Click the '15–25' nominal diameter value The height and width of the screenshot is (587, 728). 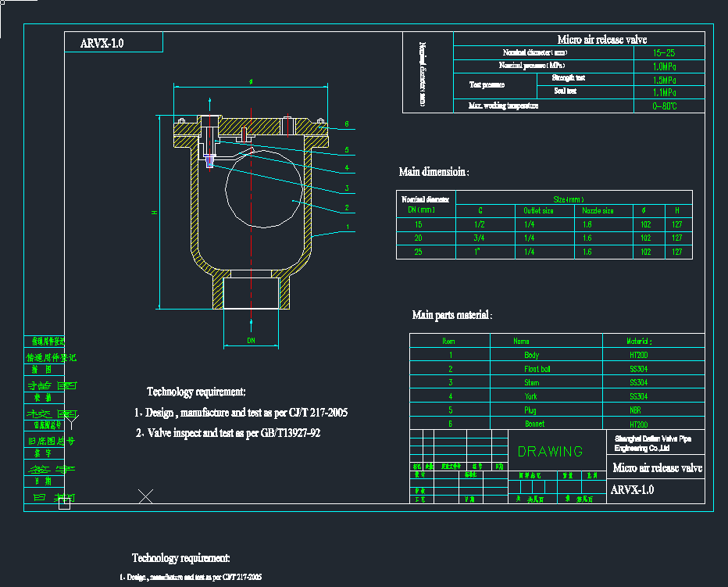coord(663,53)
